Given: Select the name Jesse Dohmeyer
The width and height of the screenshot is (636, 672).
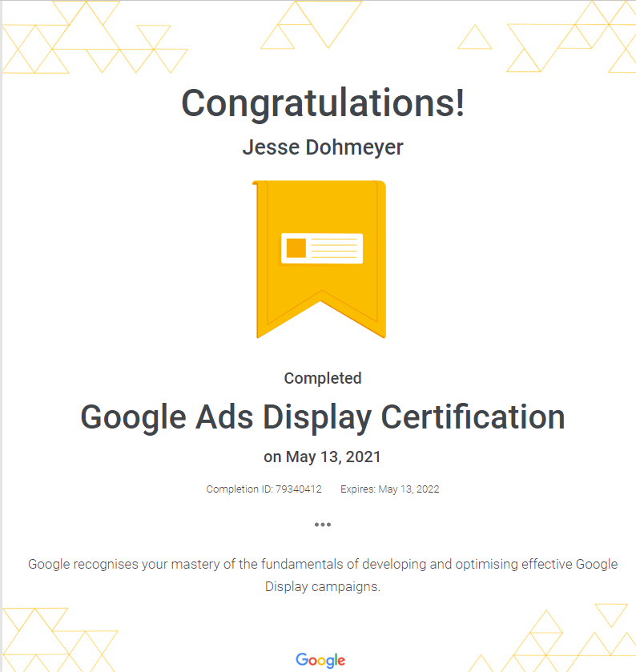Looking at the screenshot, I should coord(322,147).
